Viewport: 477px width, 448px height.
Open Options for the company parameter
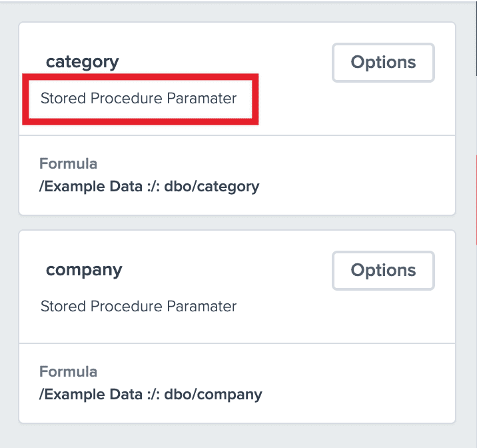(383, 271)
